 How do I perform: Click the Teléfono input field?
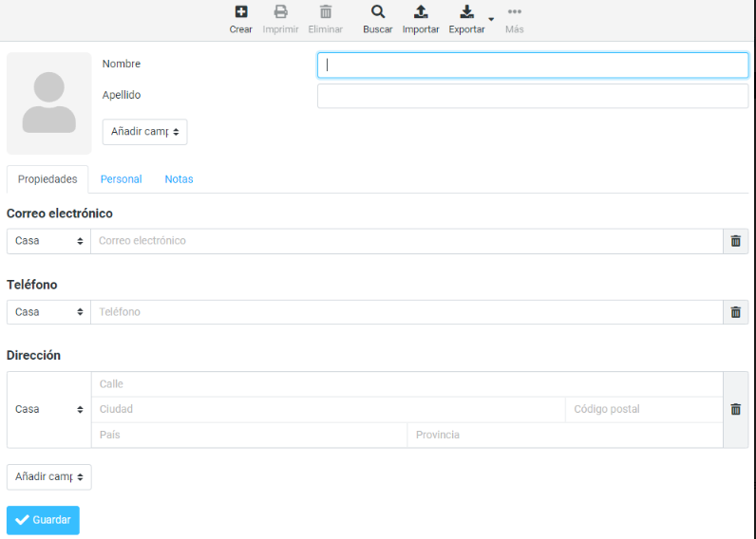click(406, 312)
